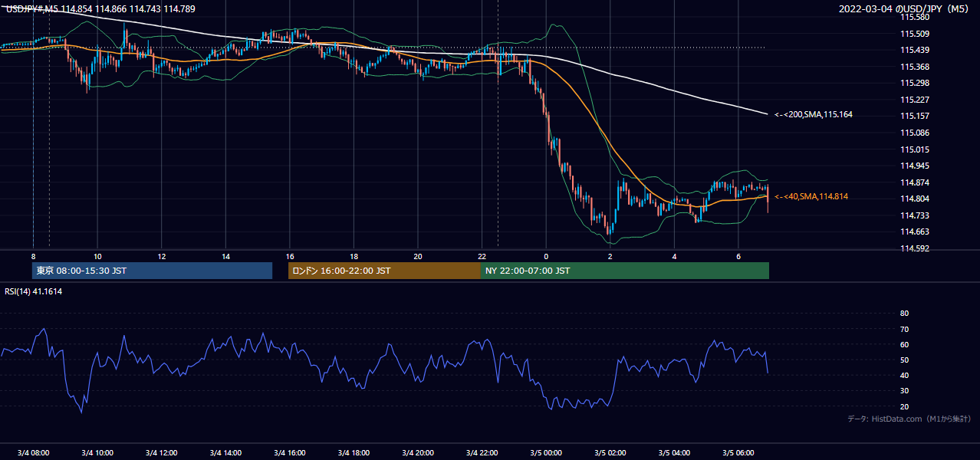Click the RSI(14) 41.1614 indicator label
Viewport: 980px width, 460px height.
point(34,291)
